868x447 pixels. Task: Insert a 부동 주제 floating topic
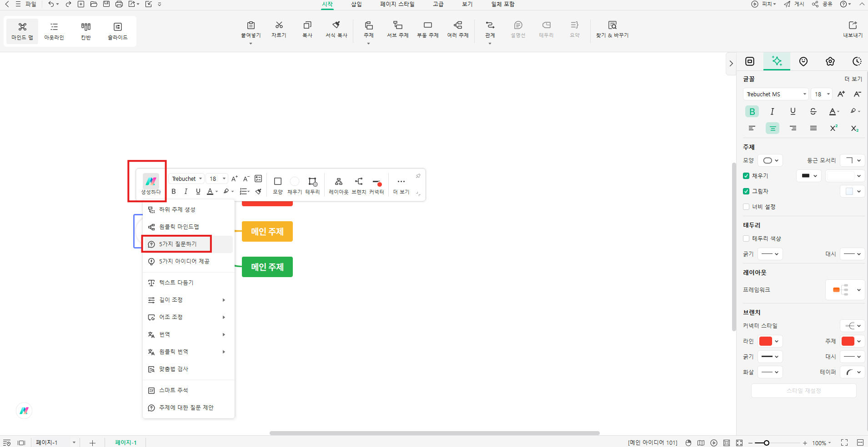tap(428, 29)
